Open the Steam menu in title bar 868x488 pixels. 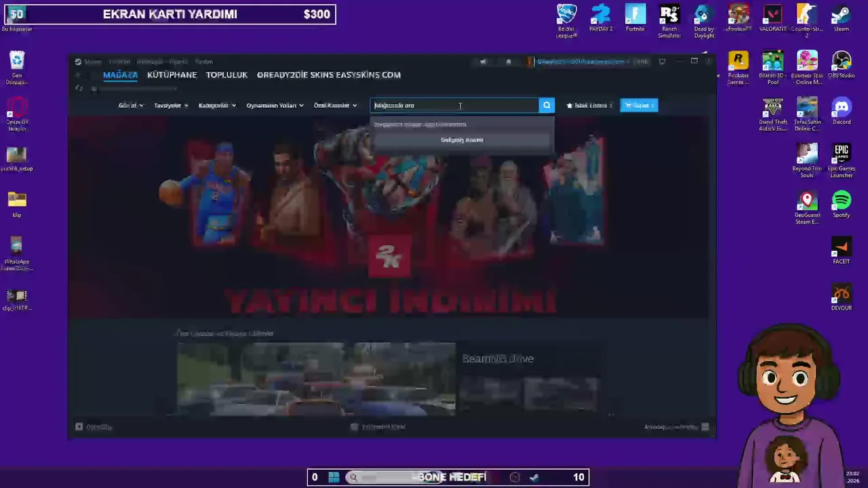[x=92, y=62]
